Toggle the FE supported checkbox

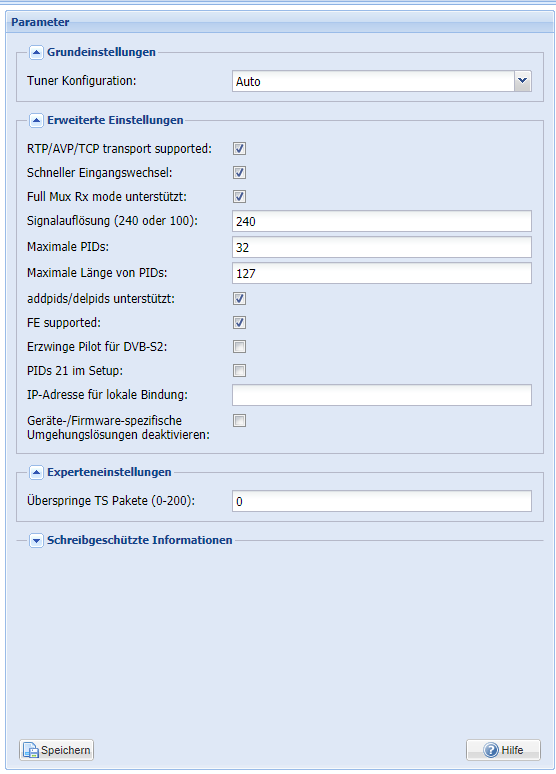tap(239, 323)
